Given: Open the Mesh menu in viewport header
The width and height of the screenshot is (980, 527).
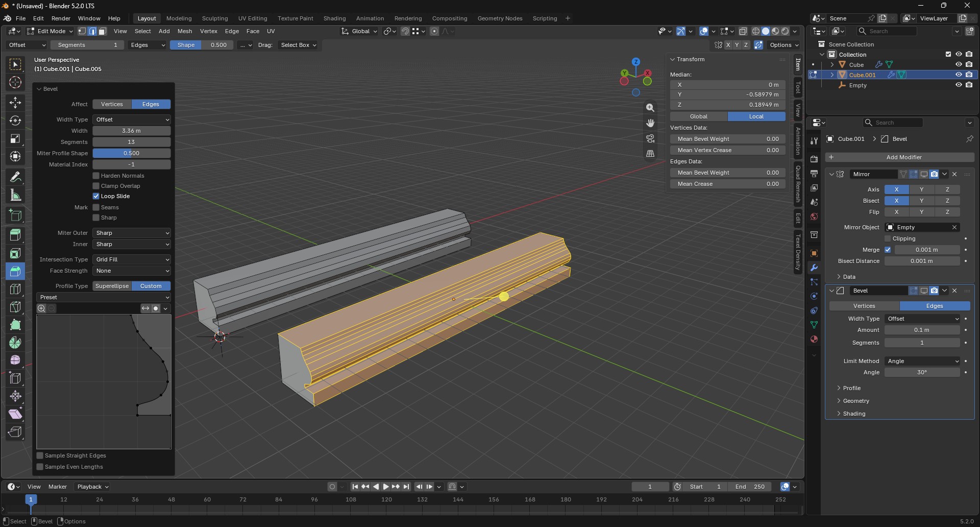Looking at the screenshot, I should (x=185, y=31).
